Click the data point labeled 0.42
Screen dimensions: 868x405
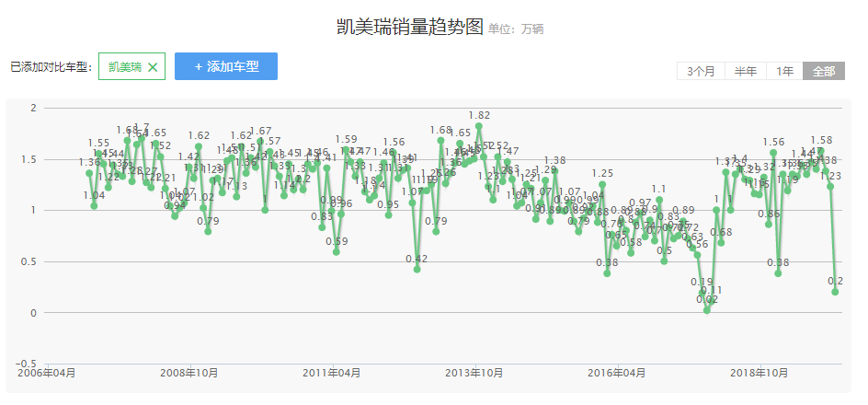(x=417, y=270)
